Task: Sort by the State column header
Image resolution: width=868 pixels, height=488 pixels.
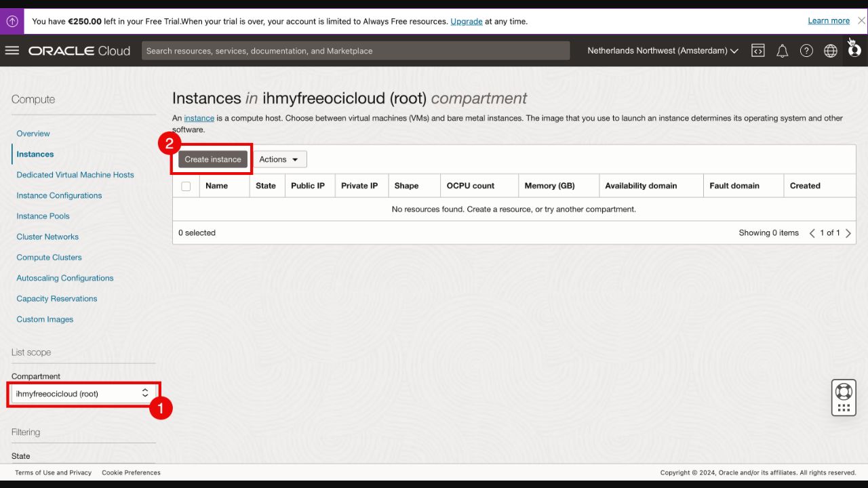Action: click(x=266, y=186)
